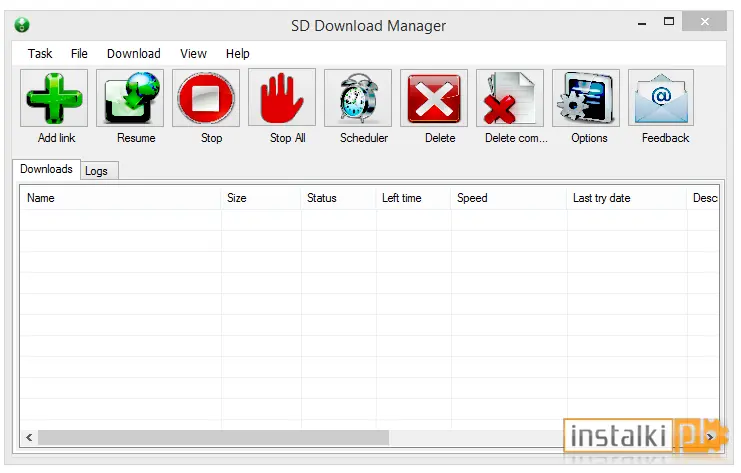Close the SD Download Manager window

(x=705, y=22)
